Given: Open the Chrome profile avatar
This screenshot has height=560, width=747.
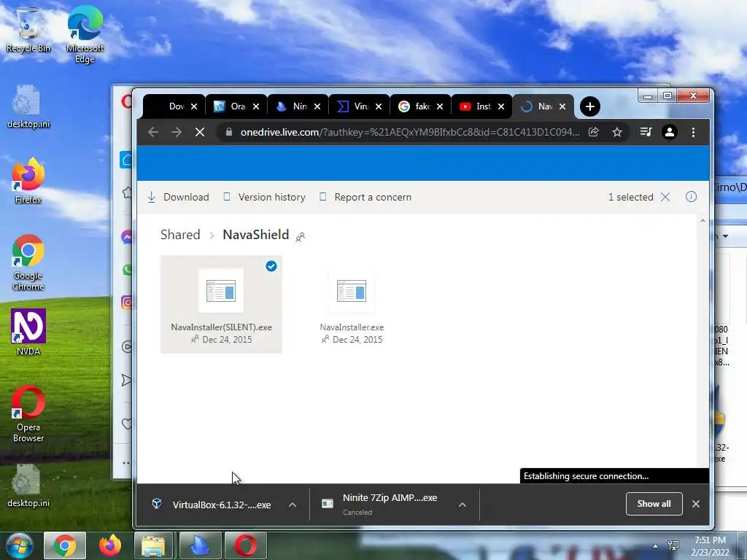Looking at the screenshot, I should (670, 132).
